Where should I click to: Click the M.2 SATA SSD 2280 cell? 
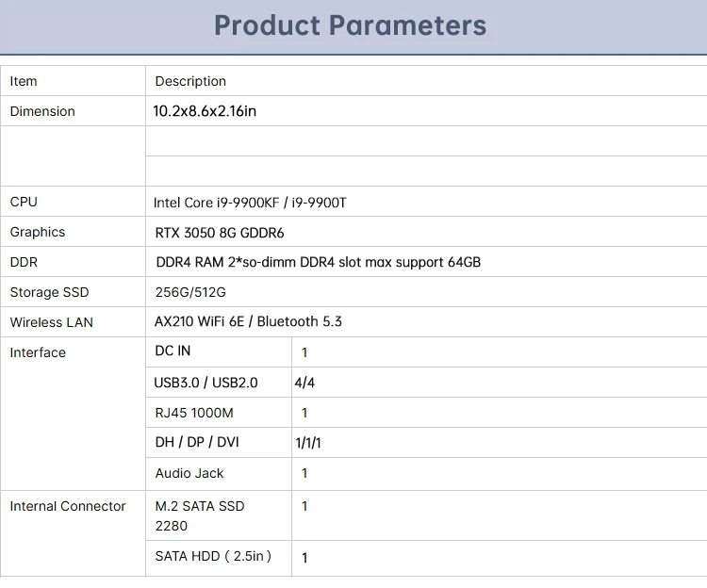click(x=200, y=515)
